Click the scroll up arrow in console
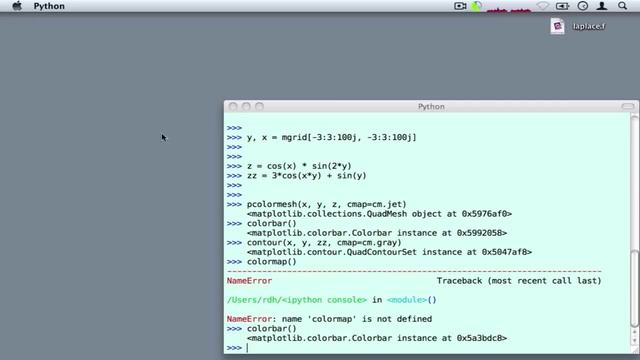 (634, 333)
